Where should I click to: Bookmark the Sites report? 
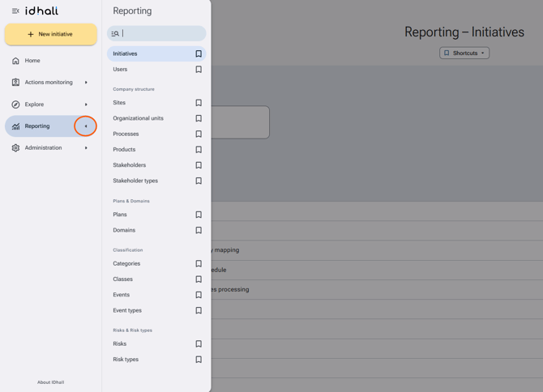click(199, 103)
